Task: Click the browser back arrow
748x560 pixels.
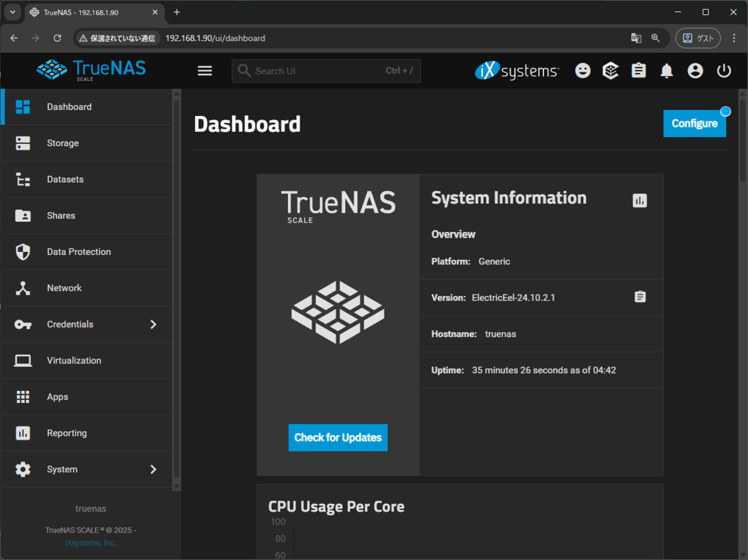Action: 14,38
